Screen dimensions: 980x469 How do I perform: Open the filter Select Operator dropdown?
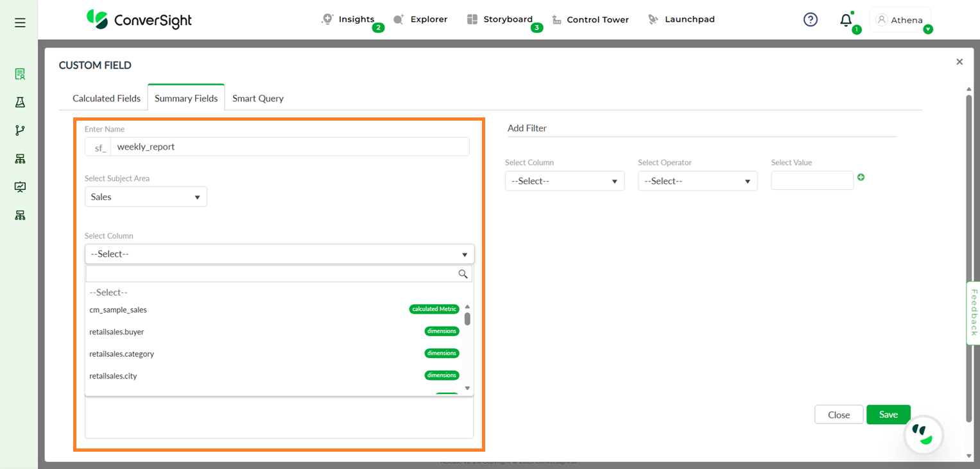[697, 181]
